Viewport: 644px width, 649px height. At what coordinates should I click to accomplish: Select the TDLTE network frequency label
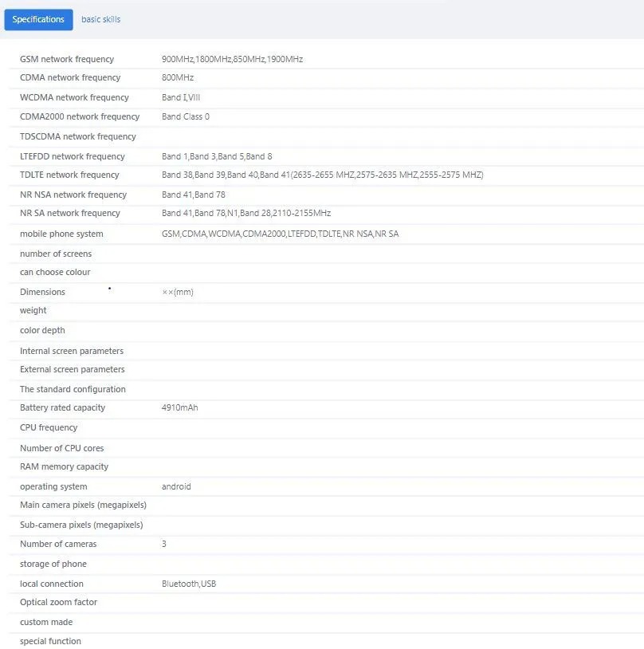[69, 175]
